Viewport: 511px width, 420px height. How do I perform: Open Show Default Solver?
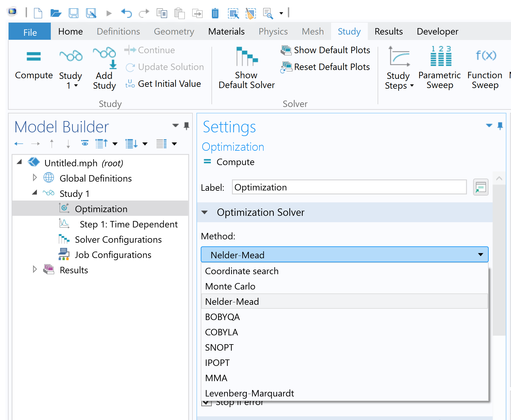click(247, 68)
